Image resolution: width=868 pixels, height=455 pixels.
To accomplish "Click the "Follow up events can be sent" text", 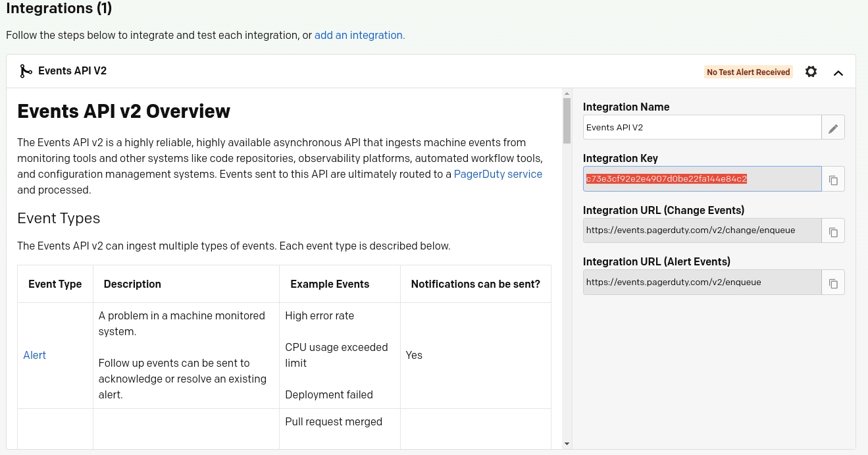I will tap(182, 379).
